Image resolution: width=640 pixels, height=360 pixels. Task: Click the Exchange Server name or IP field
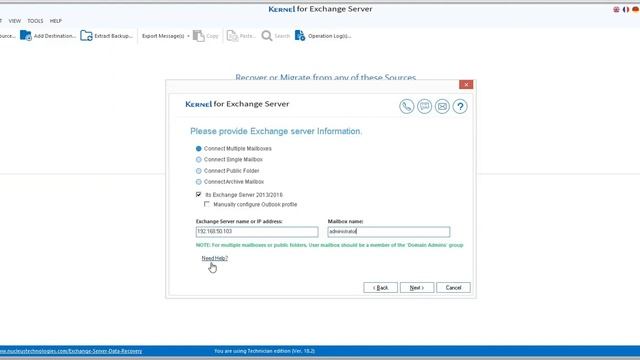[257, 232]
